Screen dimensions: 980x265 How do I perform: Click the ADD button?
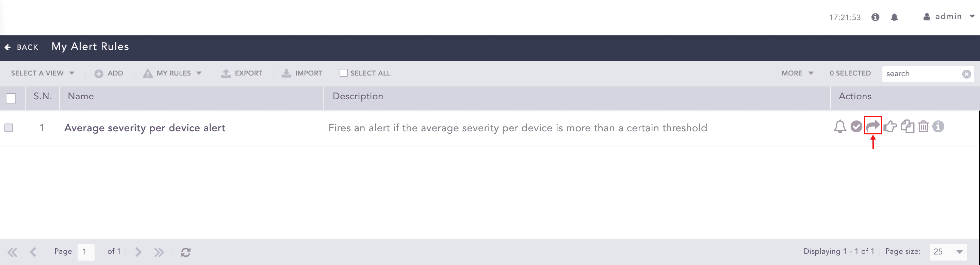pyautogui.click(x=109, y=73)
